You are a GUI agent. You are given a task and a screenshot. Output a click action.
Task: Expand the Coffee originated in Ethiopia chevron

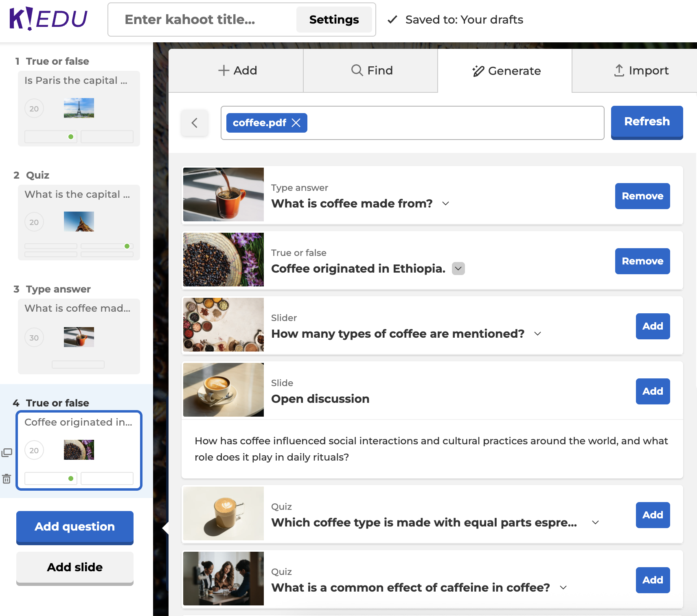(x=458, y=269)
